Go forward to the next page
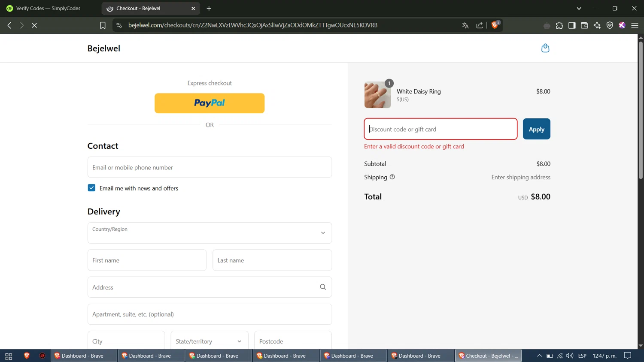Image resolution: width=644 pixels, height=362 pixels. pos(22,25)
